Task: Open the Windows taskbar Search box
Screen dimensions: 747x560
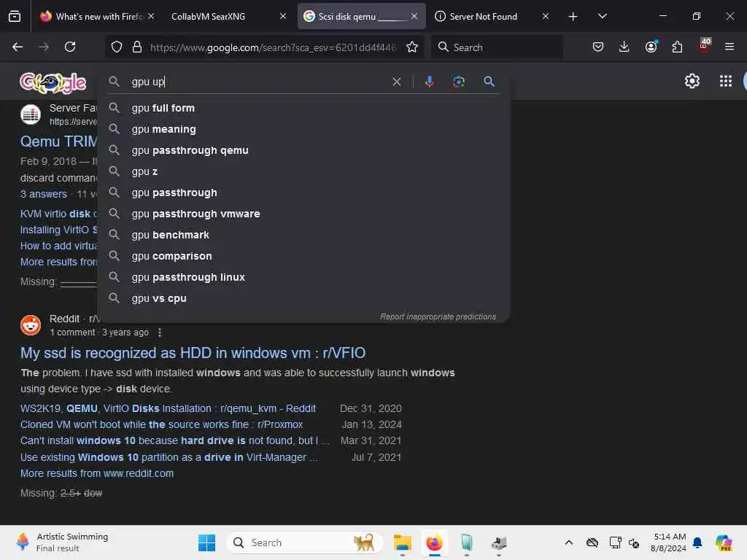Action: tap(304, 542)
